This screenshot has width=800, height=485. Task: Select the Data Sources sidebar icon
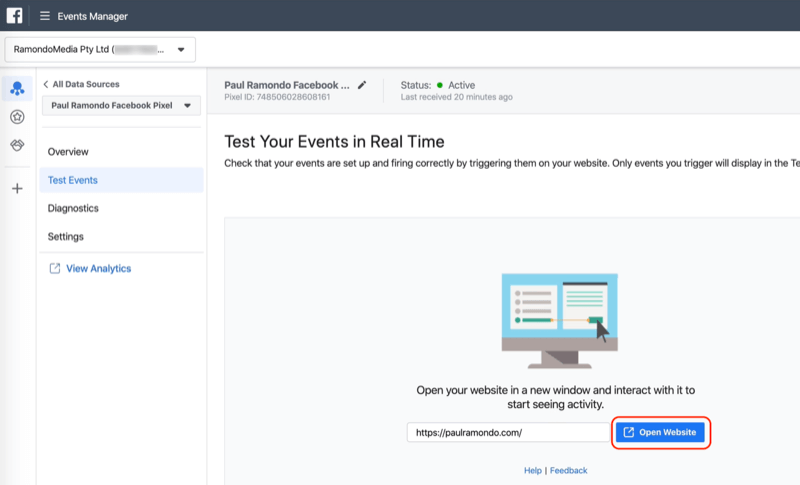(x=17, y=89)
